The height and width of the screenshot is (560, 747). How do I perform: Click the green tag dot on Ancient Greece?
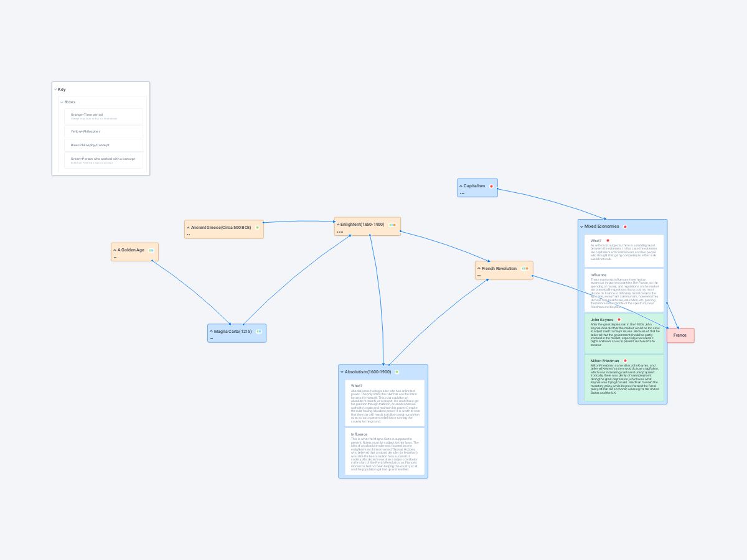point(257,228)
